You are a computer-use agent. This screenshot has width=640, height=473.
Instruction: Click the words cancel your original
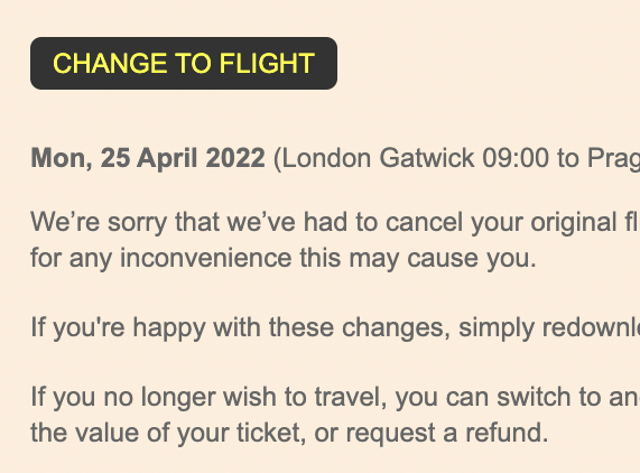(x=501, y=223)
